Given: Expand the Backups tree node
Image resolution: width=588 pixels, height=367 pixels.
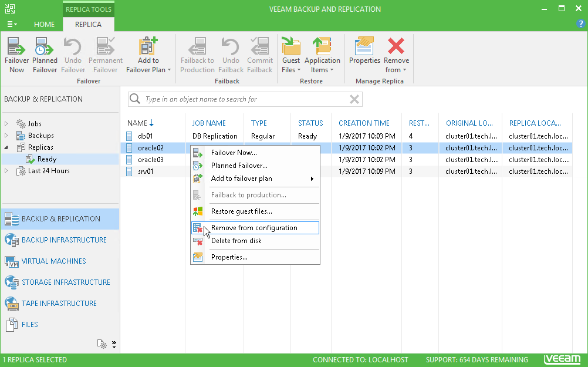Looking at the screenshot, I should [x=6, y=135].
